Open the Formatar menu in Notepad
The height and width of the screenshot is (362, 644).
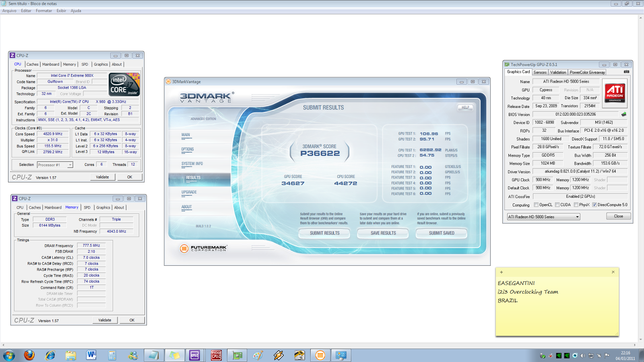44,11
